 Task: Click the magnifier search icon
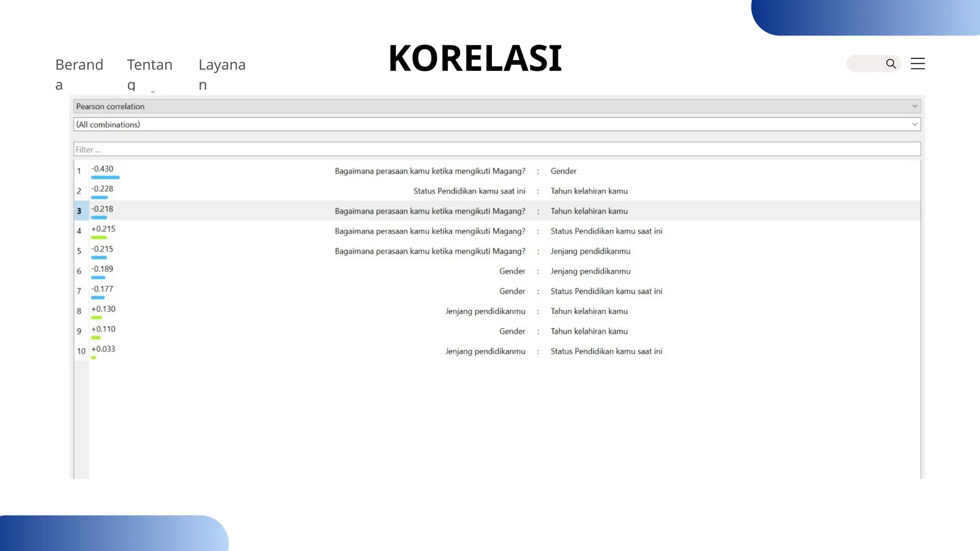point(891,64)
